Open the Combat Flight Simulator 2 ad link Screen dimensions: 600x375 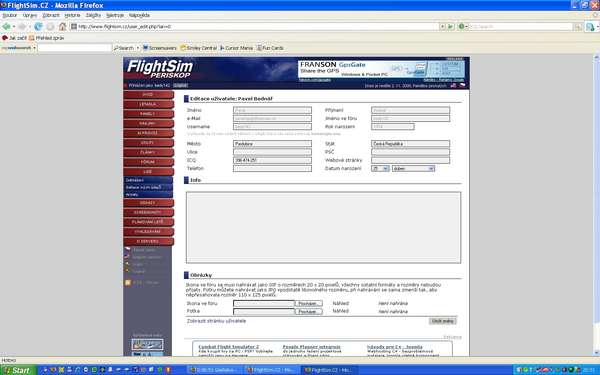coord(228,347)
